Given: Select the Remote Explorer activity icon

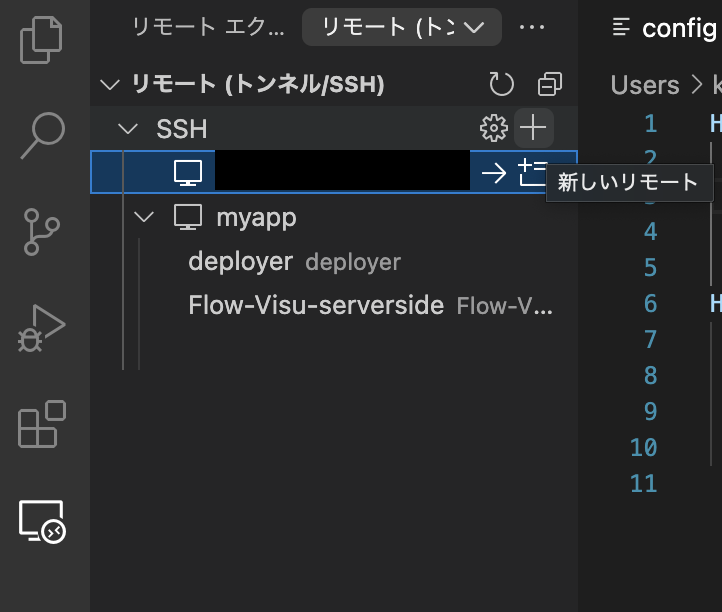Looking at the screenshot, I should click(x=42, y=521).
